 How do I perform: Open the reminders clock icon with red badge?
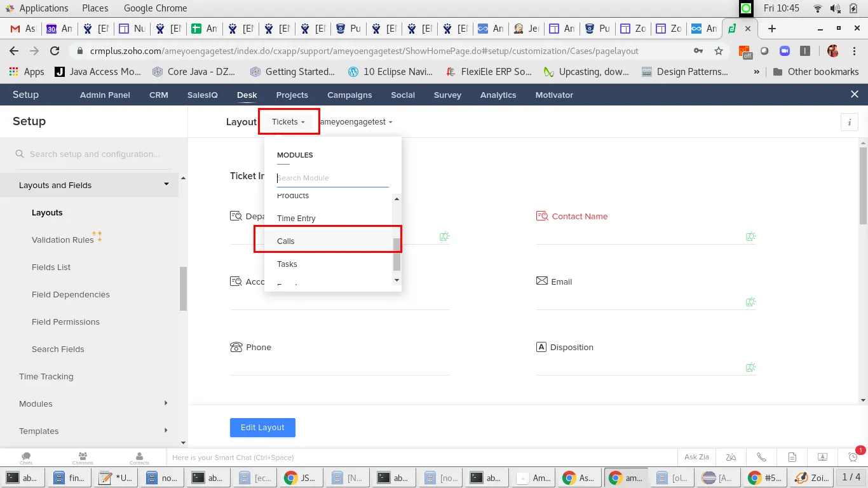pyautogui.click(x=853, y=457)
